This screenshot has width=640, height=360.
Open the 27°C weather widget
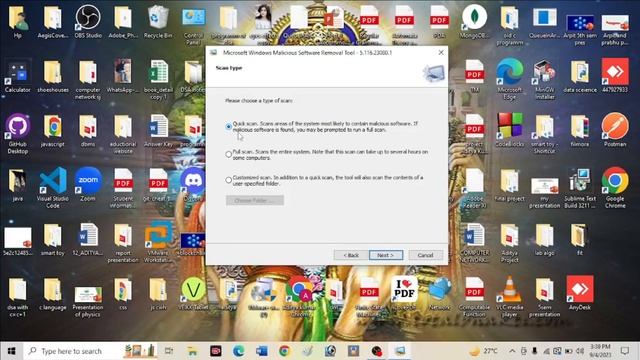pos(484,351)
